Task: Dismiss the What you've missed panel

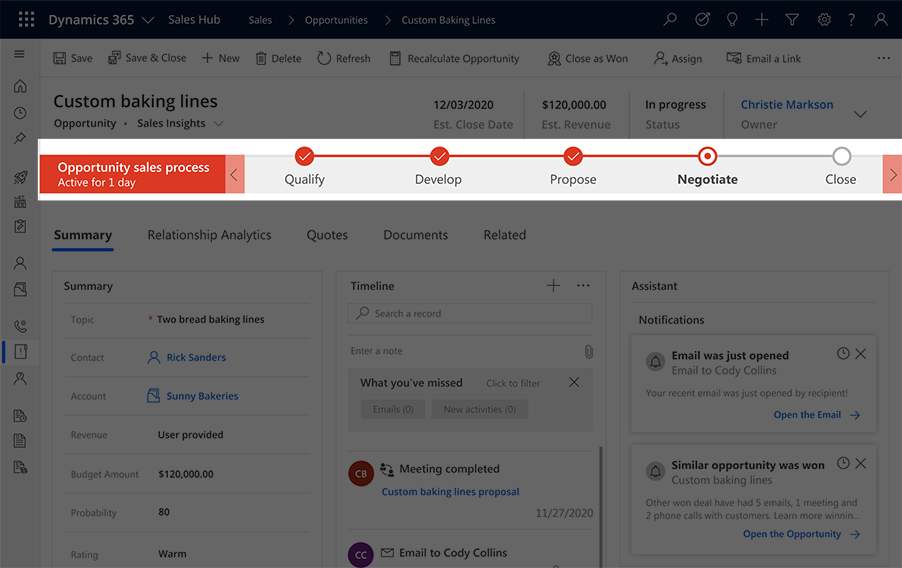Action: click(574, 382)
